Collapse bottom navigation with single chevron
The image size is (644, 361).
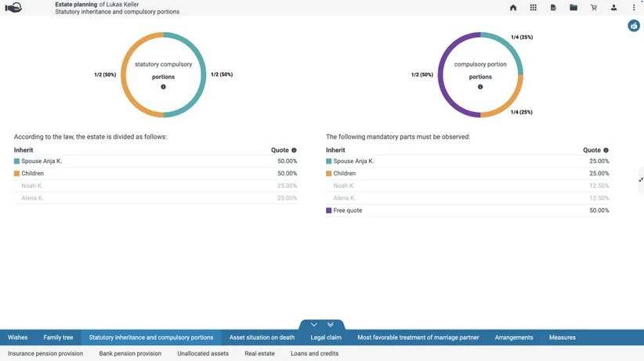click(314, 324)
